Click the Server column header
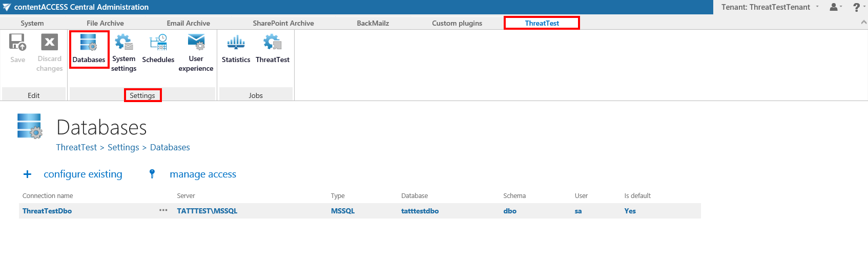The height and width of the screenshot is (257, 868). (186, 196)
